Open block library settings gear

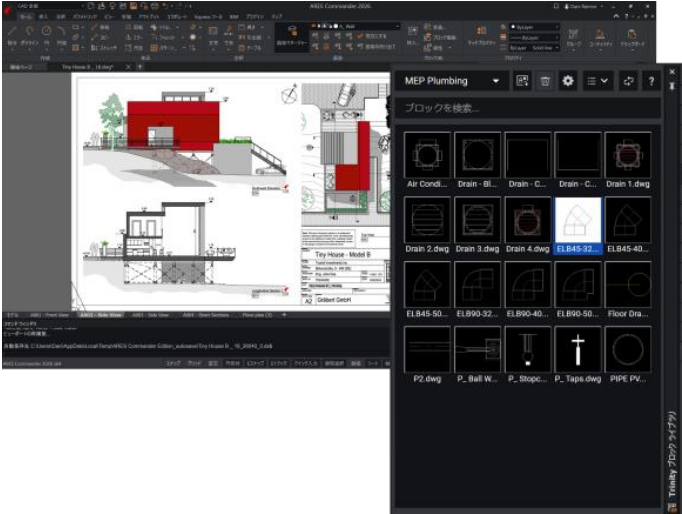pos(568,80)
